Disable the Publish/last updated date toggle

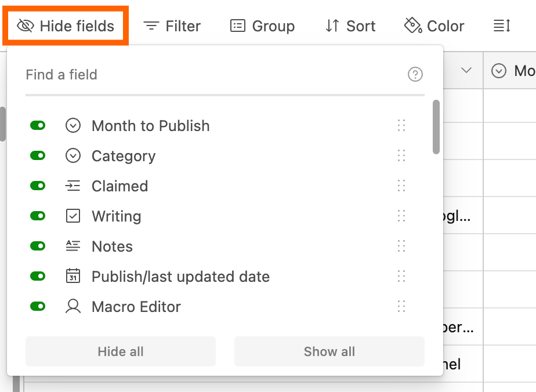38,277
